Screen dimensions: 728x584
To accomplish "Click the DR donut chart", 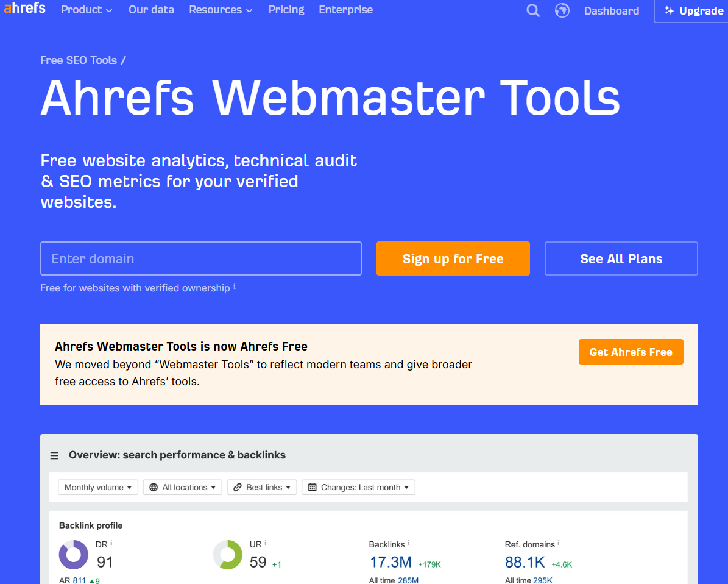I will 73,554.
